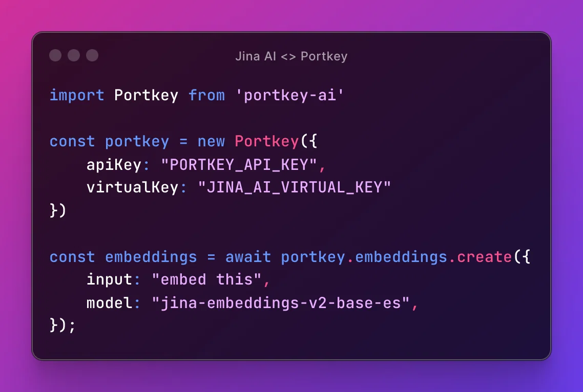This screenshot has height=392, width=583.
Task: Click the "embed this" string
Action: [207, 279]
